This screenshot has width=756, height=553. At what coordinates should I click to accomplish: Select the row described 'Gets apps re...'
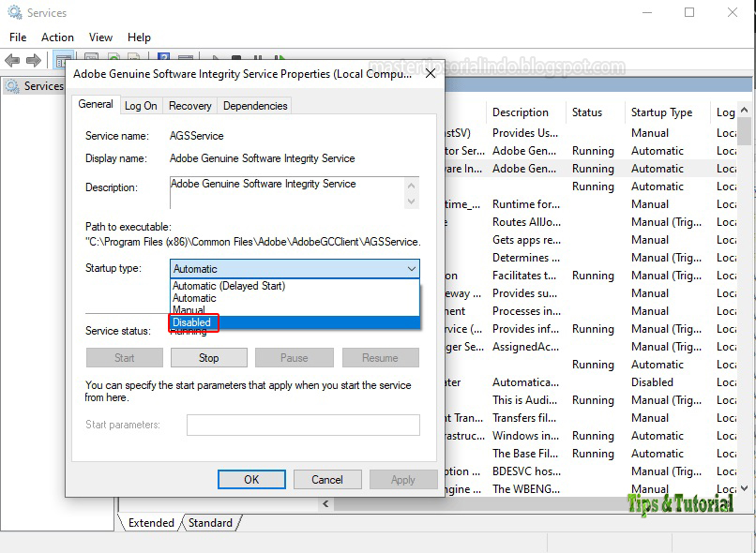[591, 240]
